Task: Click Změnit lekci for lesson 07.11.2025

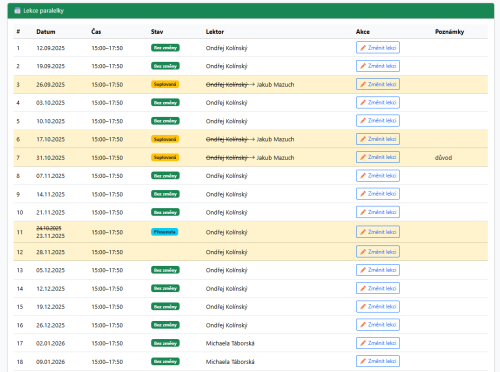Action: [x=378, y=176]
